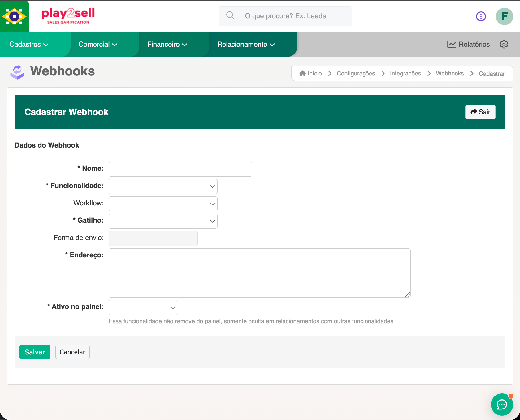Click the 'Cadastrar Webhook' header title
The height and width of the screenshot is (420, 520).
[x=66, y=112]
